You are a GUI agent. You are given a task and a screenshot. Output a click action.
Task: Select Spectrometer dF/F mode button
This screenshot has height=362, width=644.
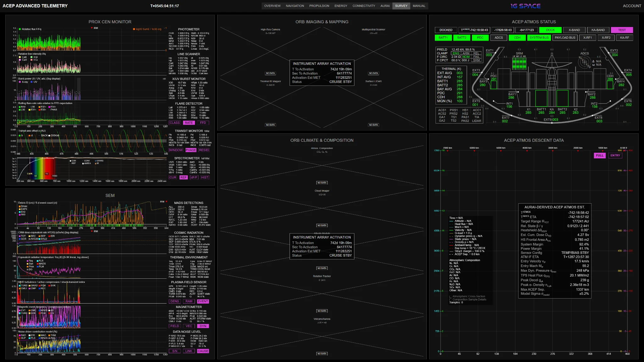194,178
